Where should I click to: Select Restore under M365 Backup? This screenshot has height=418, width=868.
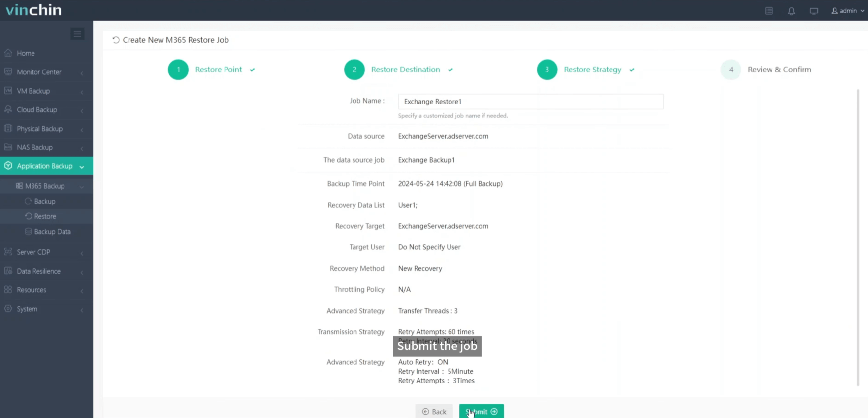click(x=46, y=216)
